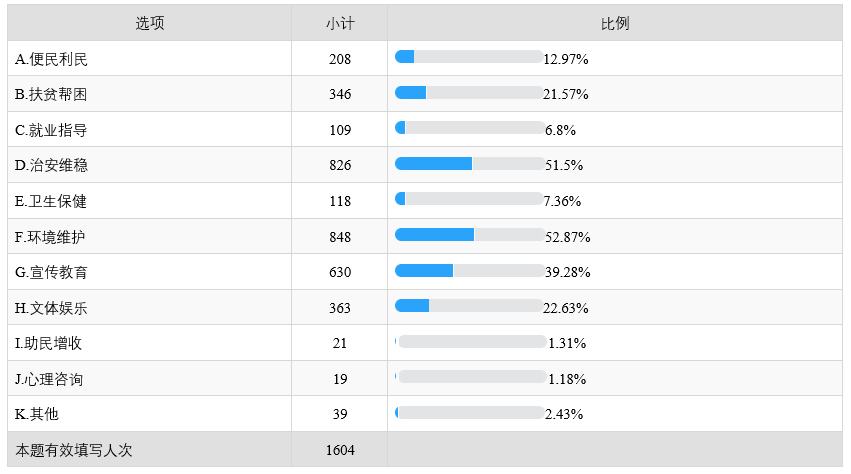Click the 39.28% percentage text

(566, 272)
